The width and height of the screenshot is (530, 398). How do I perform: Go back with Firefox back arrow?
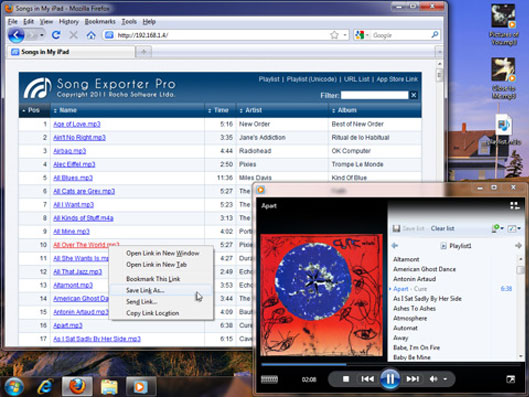pos(16,35)
